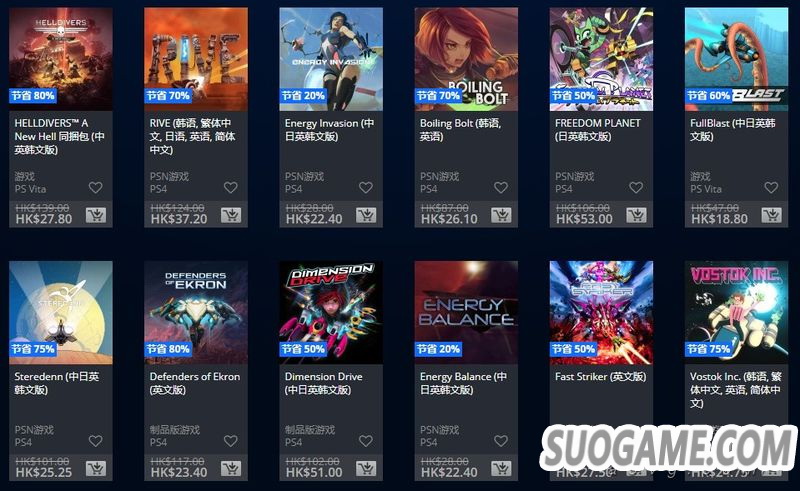Open Energy Invasion cover art

pyautogui.click(x=331, y=59)
